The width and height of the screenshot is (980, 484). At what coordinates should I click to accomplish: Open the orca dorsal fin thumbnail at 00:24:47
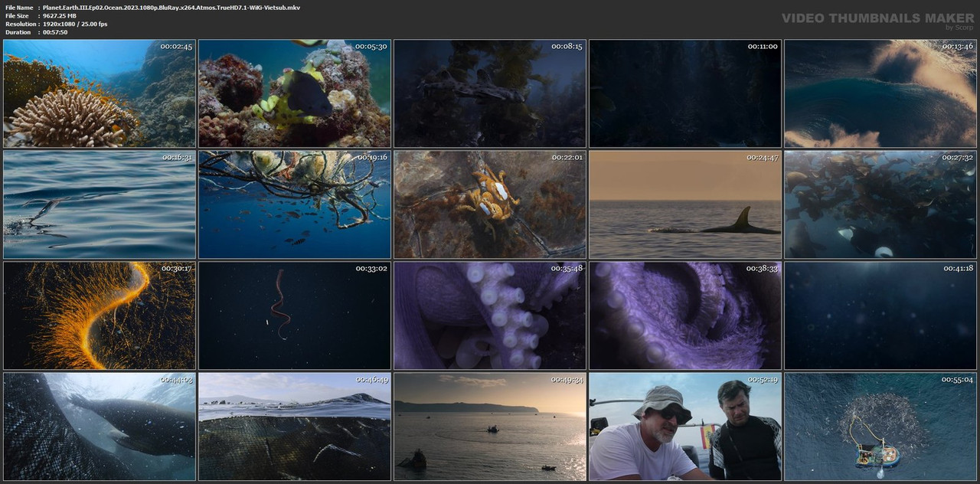point(685,204)
